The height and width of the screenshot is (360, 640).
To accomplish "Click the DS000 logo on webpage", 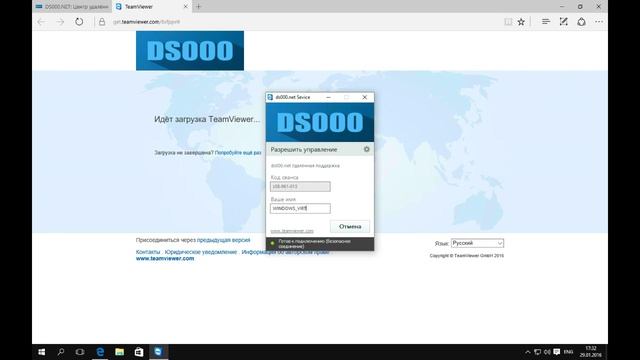I will (x=190, y=51).
